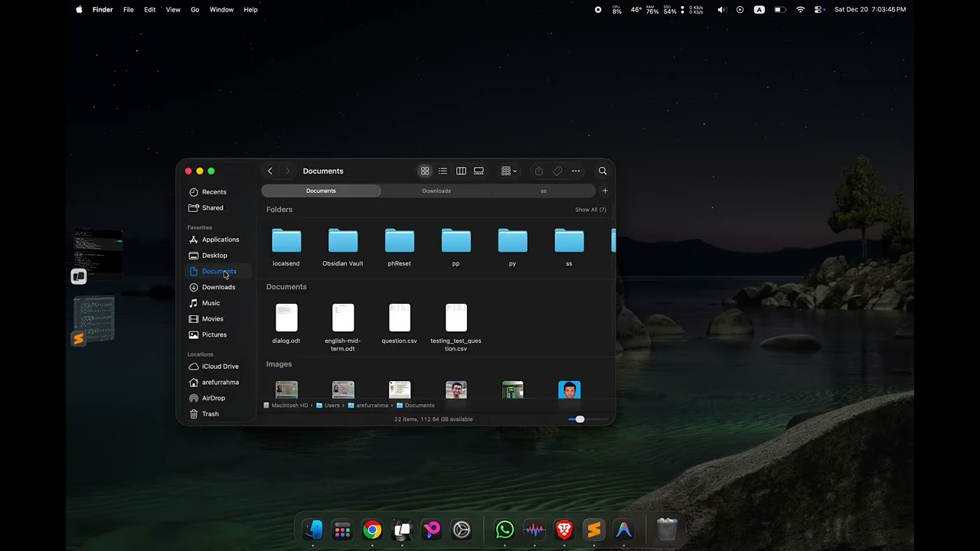The width and height of the screenshot is (980, 551).
Task: Open System Settings from the Dock
Action: coord(462,530)
